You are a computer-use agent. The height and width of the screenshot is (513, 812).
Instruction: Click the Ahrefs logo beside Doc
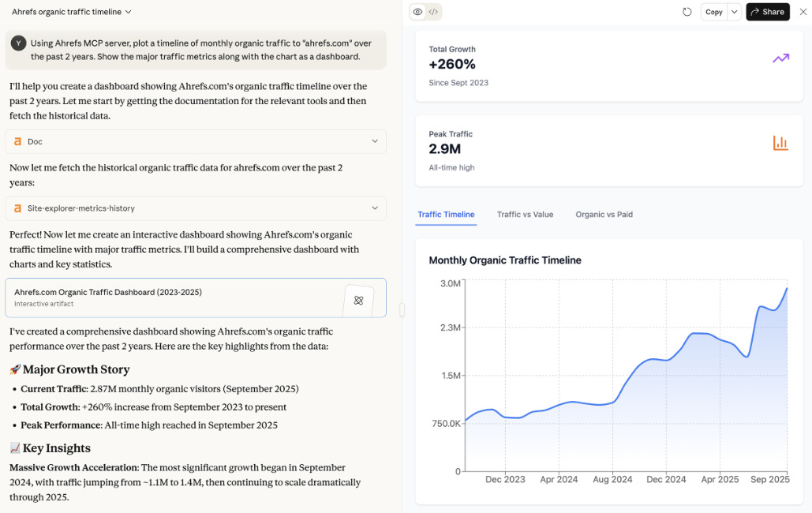pyautogui.click(x=17, y=141)
